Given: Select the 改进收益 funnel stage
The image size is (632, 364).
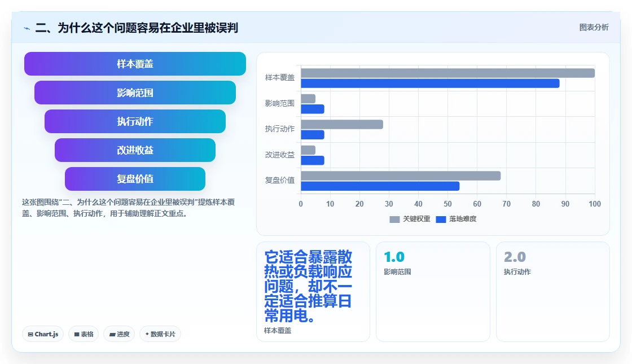Looking at the screenshot, I should click(x=135, y=150).
